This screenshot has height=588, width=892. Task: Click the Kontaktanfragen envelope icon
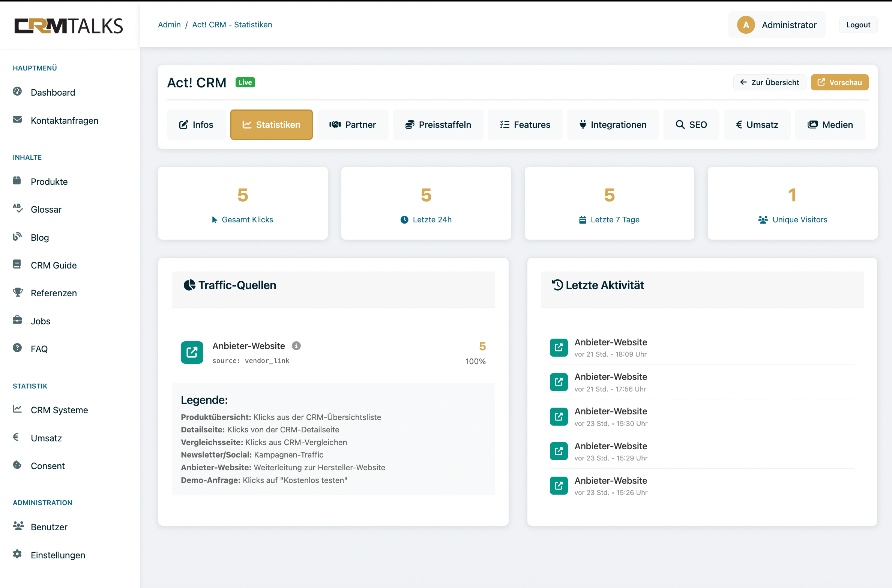tap(17, 120)
